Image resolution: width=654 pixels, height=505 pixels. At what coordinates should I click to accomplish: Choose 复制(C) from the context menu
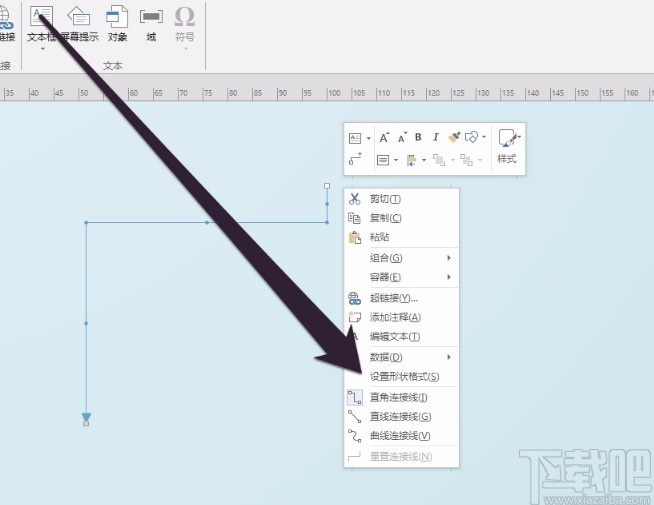[401, 218]
